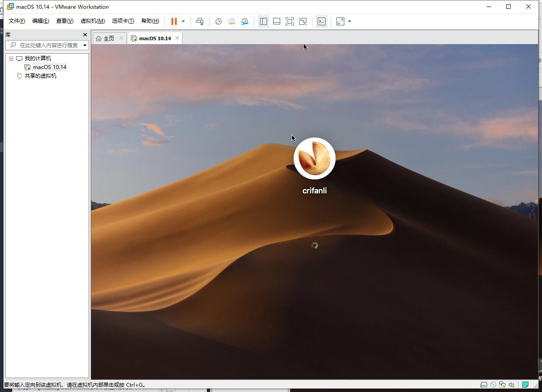Open the 文件(F) menu
The width and height of the screenshot is (542, 392).
17,21
